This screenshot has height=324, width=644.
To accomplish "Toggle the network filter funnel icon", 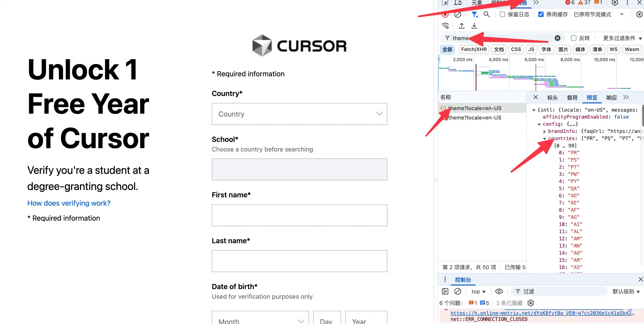I will coord(474,14).
